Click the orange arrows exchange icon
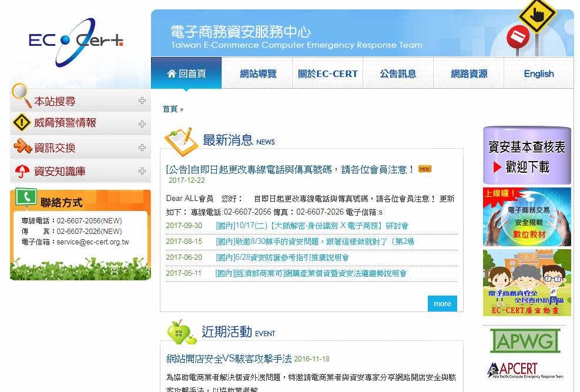The image size is (580, 392). click(22, 146)
